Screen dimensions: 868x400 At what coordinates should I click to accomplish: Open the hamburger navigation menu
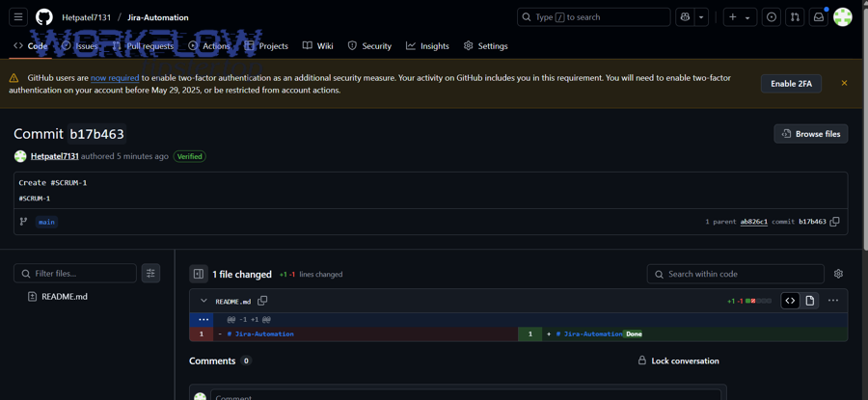18,17
